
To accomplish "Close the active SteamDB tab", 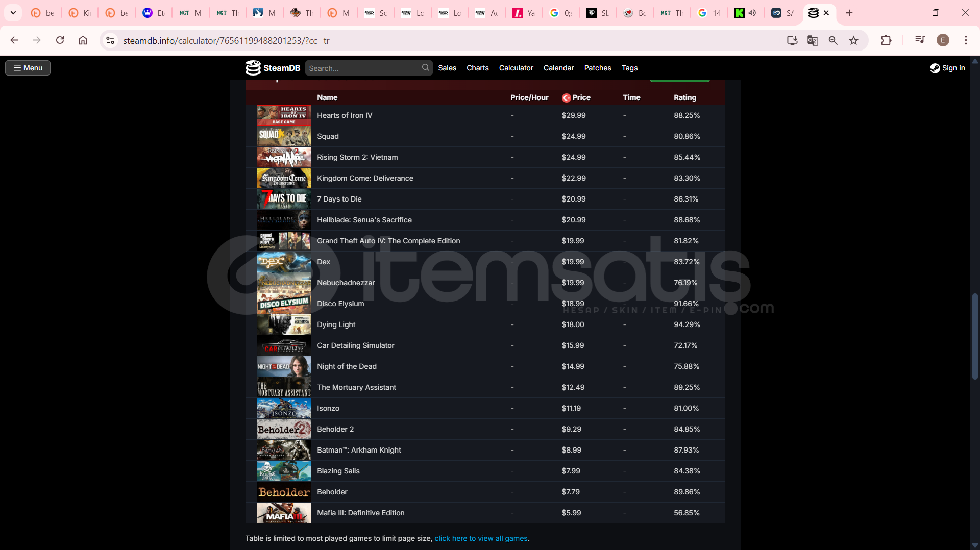I will coord(826,13).
